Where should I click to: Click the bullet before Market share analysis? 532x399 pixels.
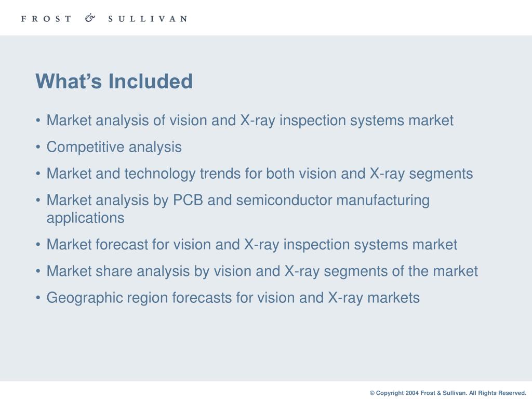[38, 271]
